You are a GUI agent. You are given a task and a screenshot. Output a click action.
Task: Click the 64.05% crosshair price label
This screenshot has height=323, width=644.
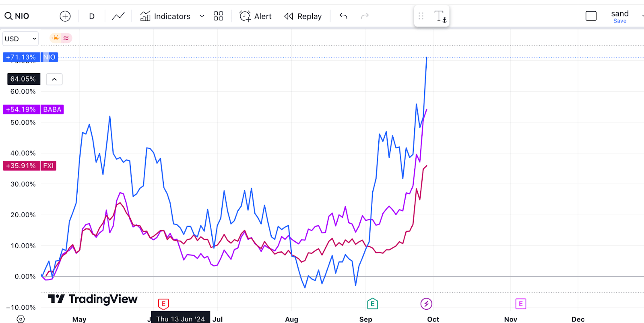24,79
